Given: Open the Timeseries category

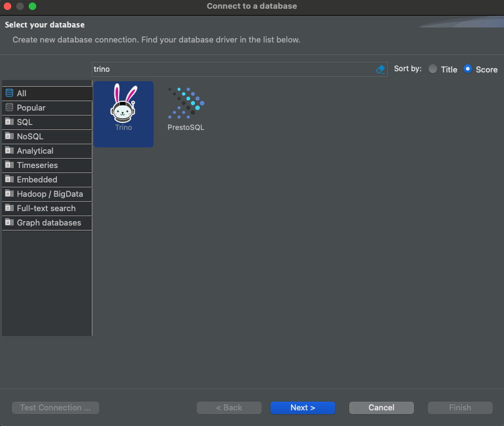Looking at the screenshot, I should click(47, 166).
